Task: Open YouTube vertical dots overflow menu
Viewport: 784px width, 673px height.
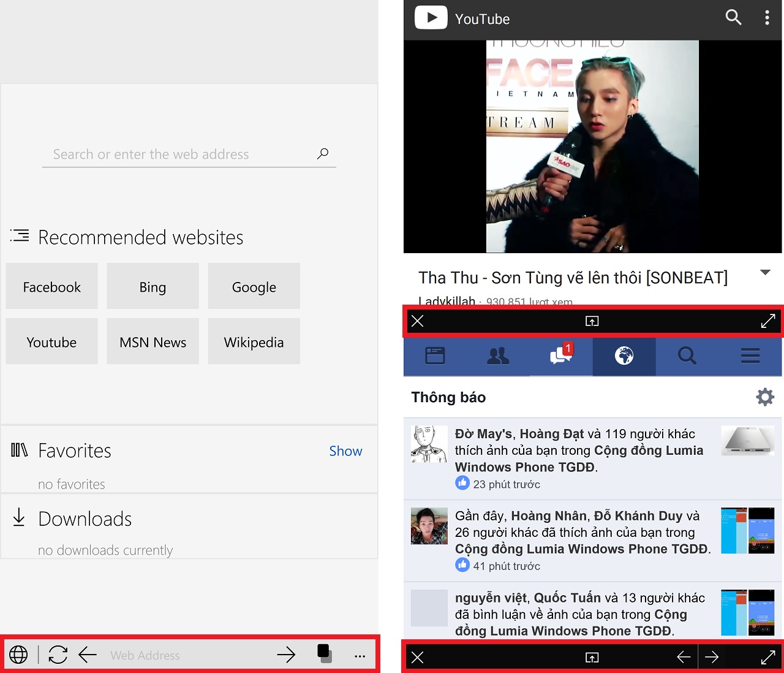Action: [766, 18]
